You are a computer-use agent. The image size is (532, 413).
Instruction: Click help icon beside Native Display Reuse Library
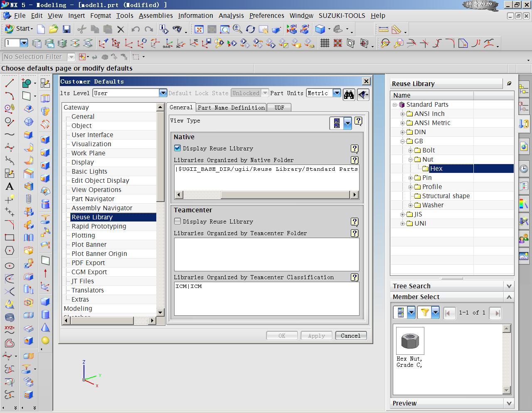[x=355, y=148]
